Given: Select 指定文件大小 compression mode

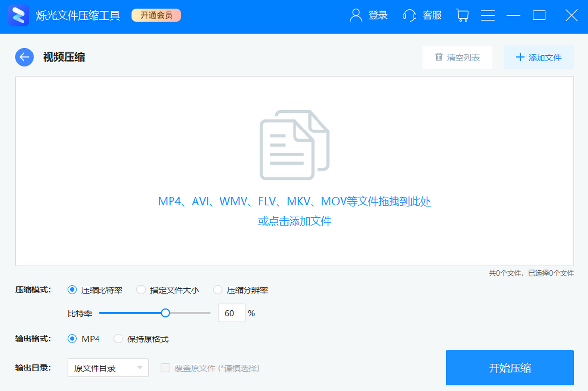Looking at the screenshot, I should [168, 290].
